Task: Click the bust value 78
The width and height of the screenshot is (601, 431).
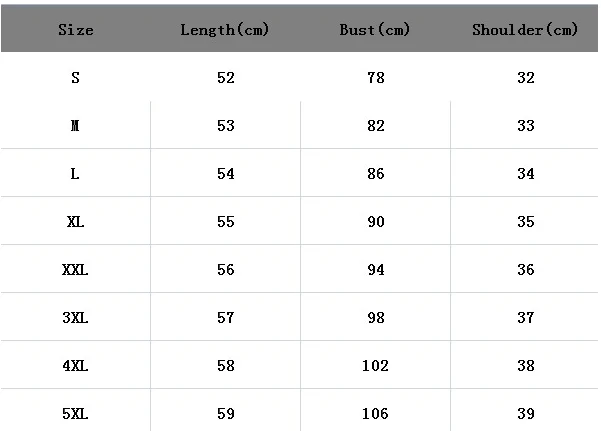Action: pyautogui.click(x=376, y=78)
